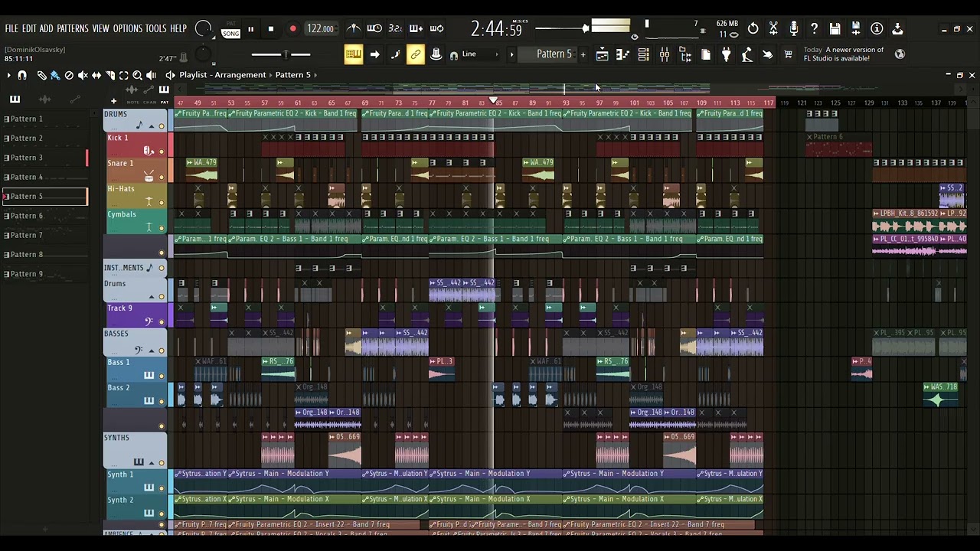980x551 pixels.
Task: Click the undo history icon
Action: click(753, 28)
